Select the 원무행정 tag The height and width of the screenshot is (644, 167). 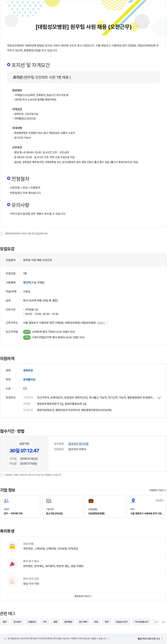point(68,622)
